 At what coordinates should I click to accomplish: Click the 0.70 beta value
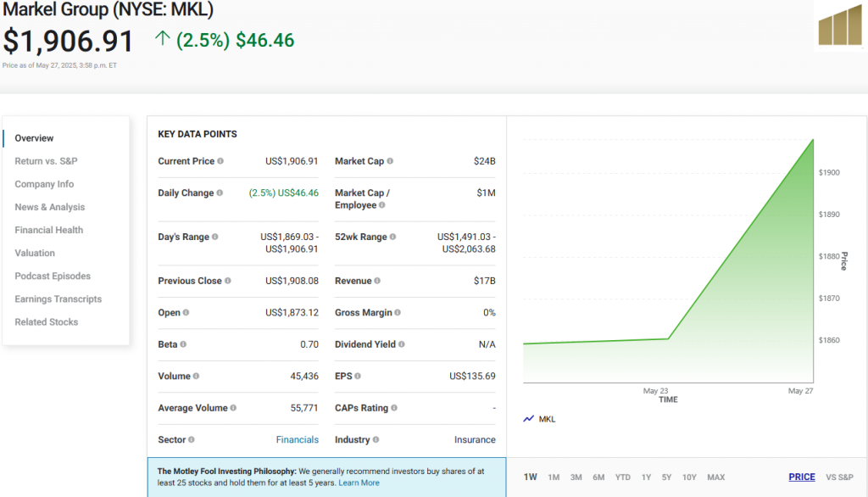tap(309, 344)
